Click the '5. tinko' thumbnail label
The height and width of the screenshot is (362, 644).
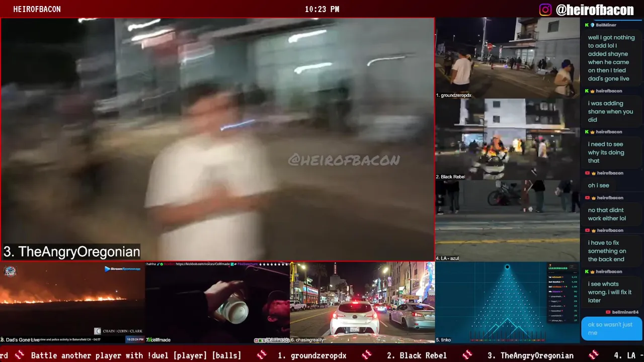tap(444, 340)
